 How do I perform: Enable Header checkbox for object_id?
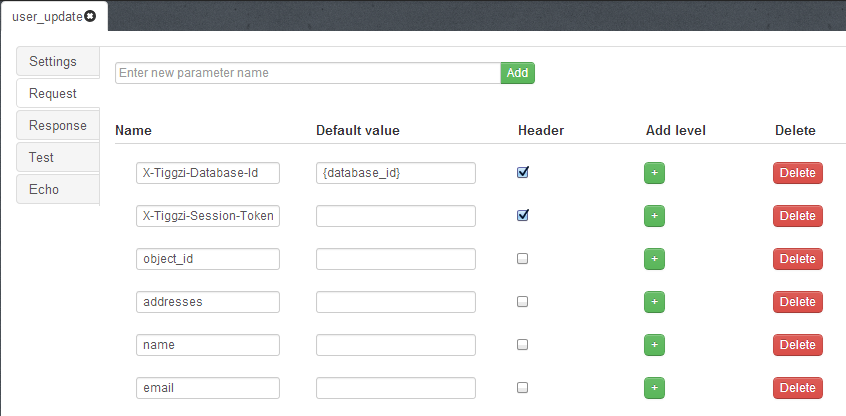coord(522,258)
